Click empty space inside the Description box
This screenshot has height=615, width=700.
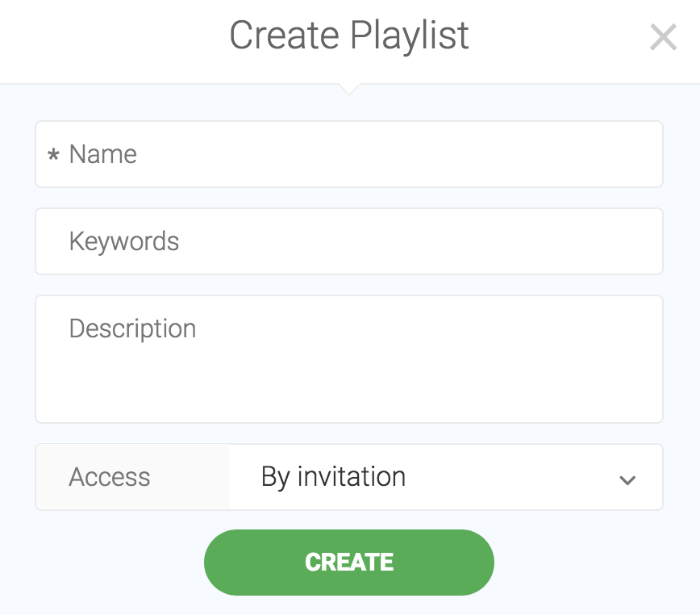(349, 384)
